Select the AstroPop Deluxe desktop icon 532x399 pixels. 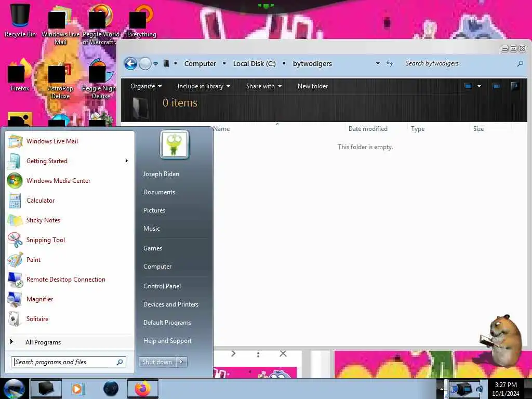(60, 80)
